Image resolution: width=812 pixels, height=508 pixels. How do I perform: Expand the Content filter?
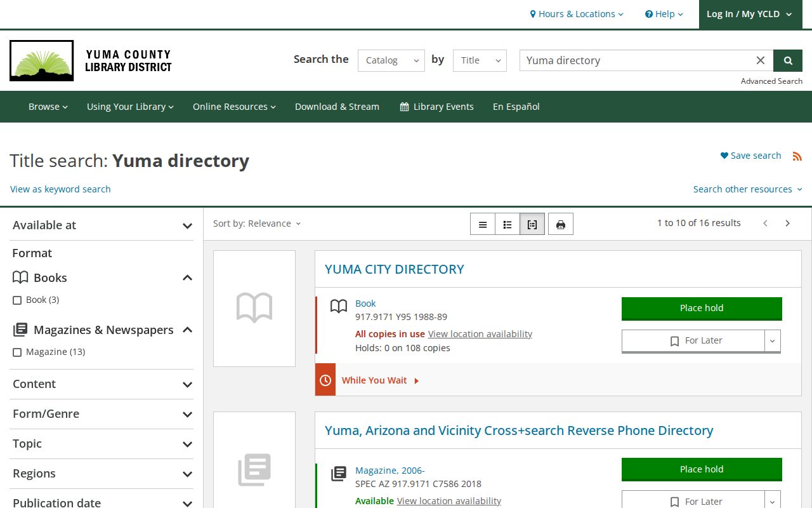point(101,384)
